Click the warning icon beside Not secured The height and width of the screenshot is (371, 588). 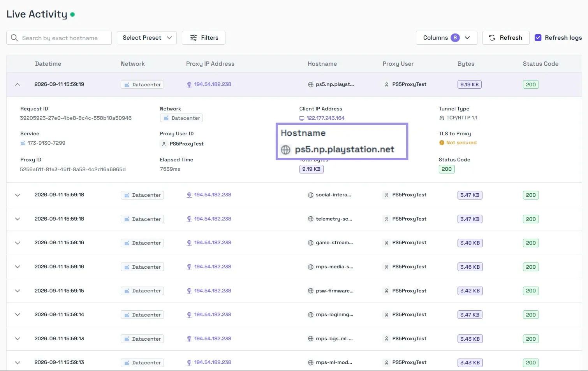(x=442, y=143)
